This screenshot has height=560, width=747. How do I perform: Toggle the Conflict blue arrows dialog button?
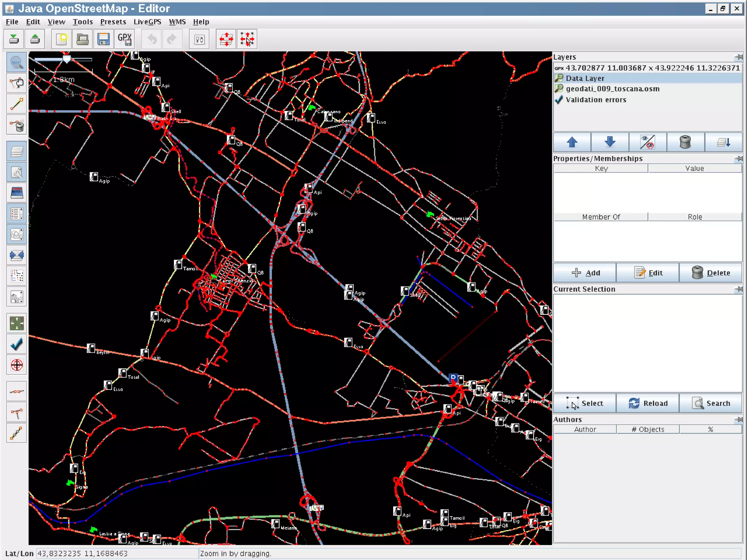point(17,255)
